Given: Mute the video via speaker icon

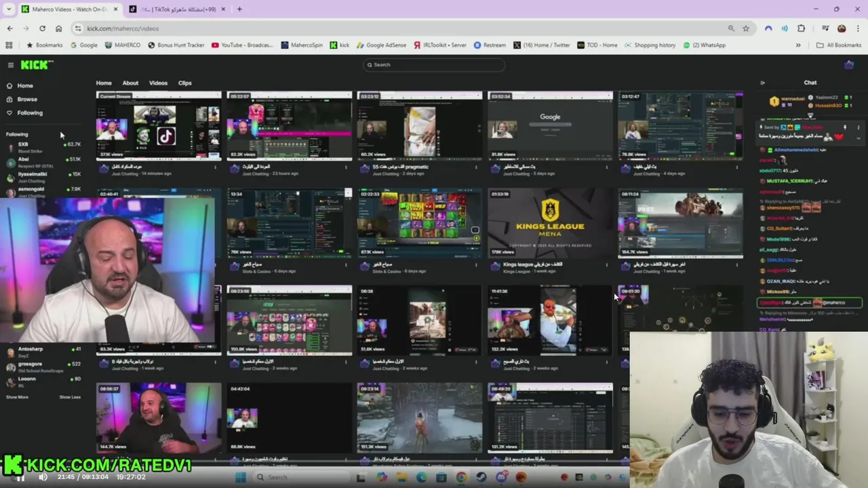Looking at the screenshot, I should click(x=43, y=477).
